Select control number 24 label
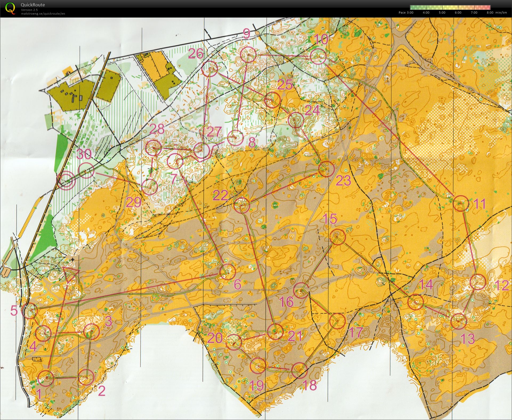This screenshot has width=512, height=420. 312,110
